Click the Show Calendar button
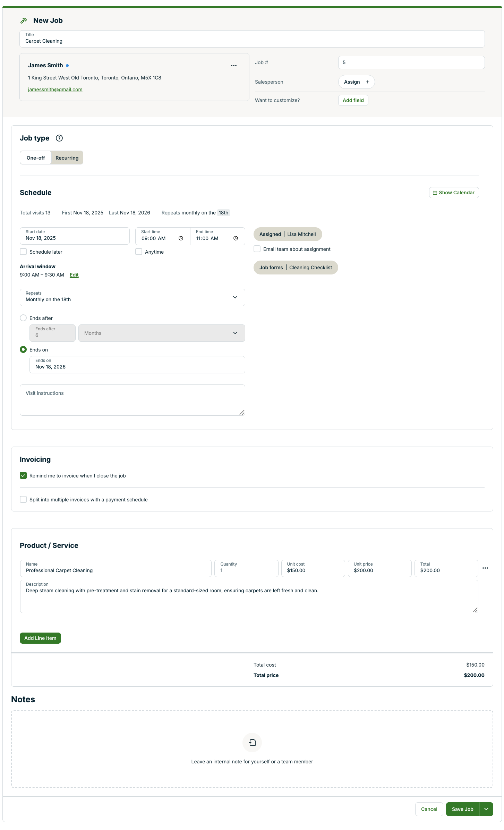 tap(454, 193)
